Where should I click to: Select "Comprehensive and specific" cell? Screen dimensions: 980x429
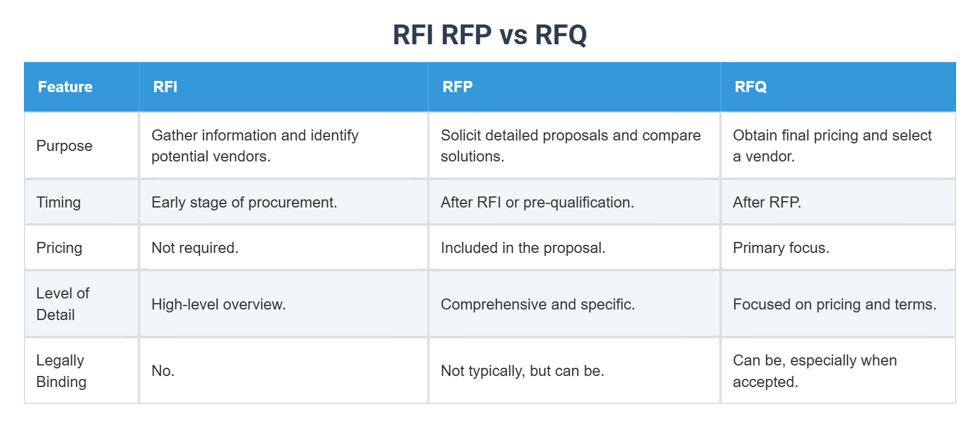coord(537,304)
